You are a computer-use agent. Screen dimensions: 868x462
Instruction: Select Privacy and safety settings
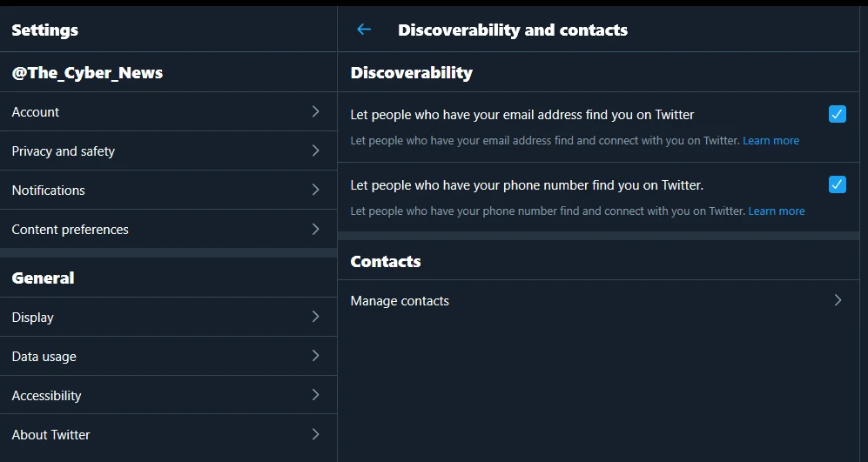pyautogui.click(x=168, y=151)
